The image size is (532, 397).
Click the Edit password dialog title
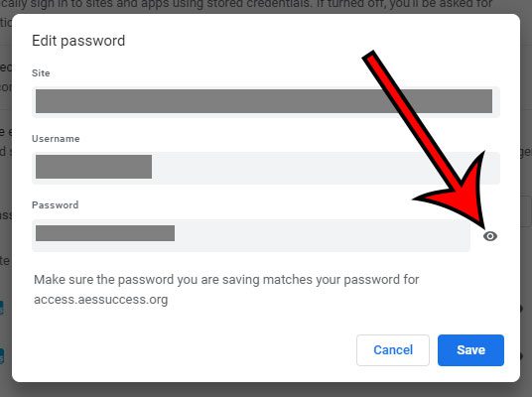tap(78, 41)
